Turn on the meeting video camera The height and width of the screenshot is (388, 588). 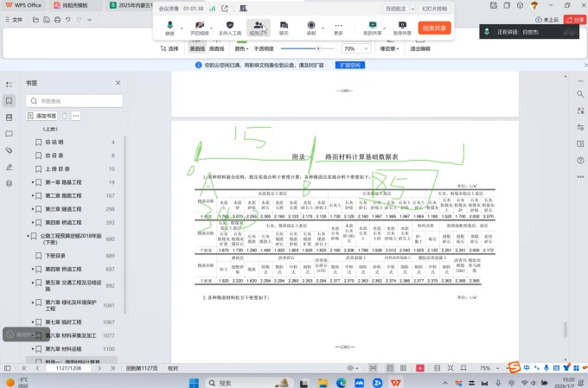(199, 28)
